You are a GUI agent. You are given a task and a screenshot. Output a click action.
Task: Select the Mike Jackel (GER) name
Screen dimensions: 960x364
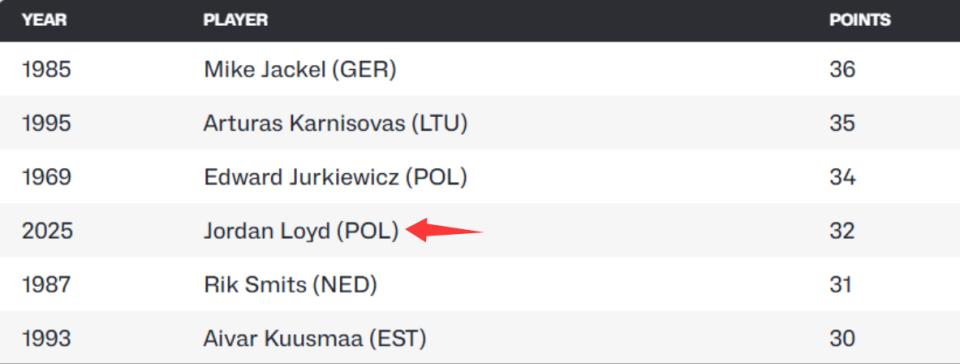300,70
